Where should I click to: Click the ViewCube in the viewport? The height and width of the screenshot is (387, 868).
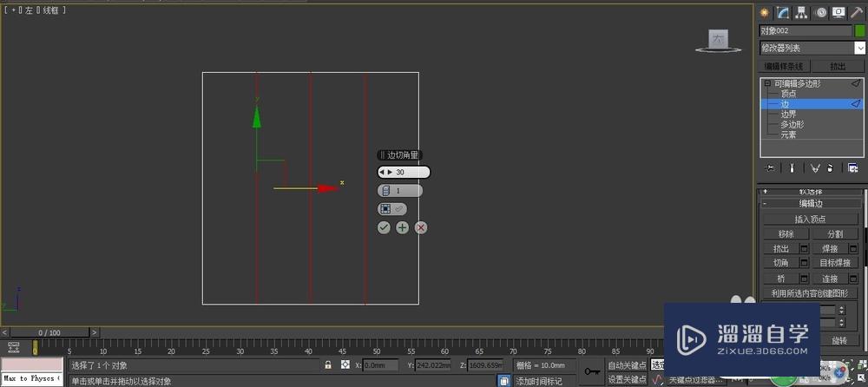[719, 40]
